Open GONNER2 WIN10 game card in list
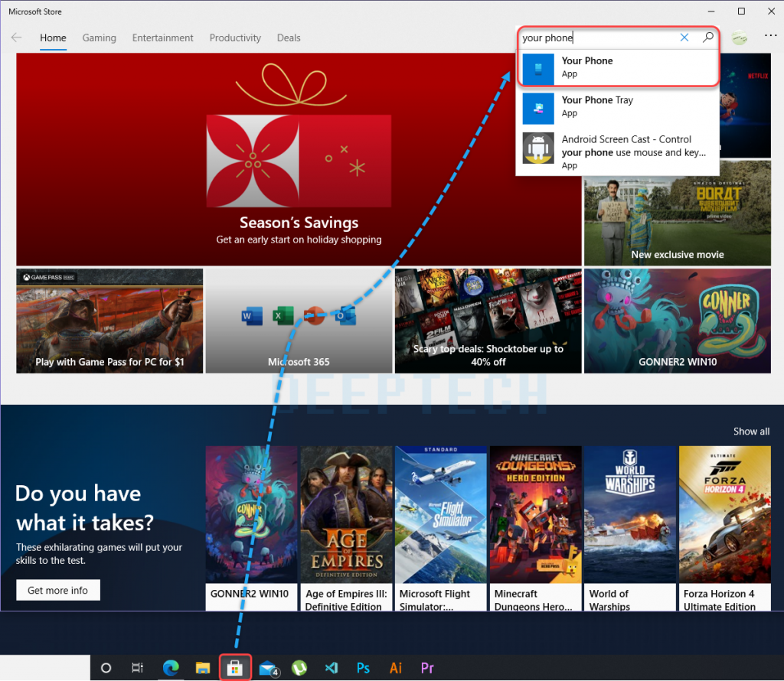 (251, 528)
